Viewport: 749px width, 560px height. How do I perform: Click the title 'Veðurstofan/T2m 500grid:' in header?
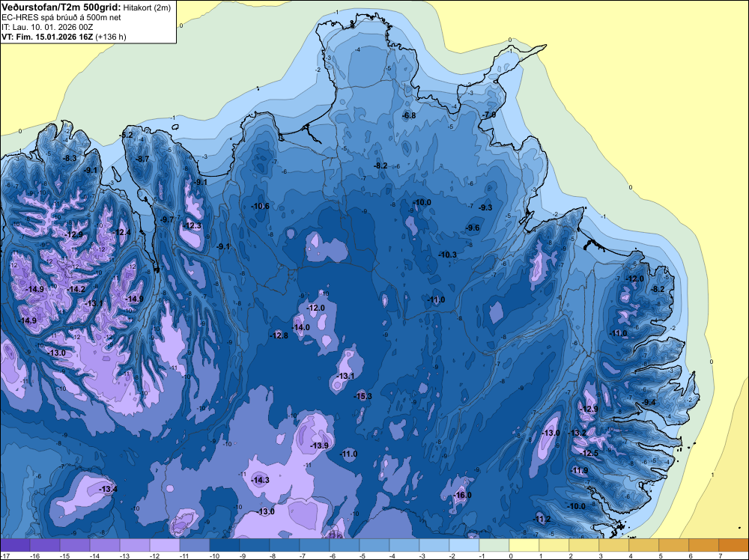coord(61,7)
